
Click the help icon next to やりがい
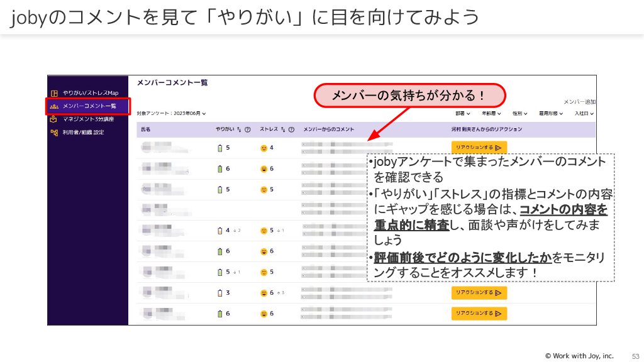(x=248, y=129)
